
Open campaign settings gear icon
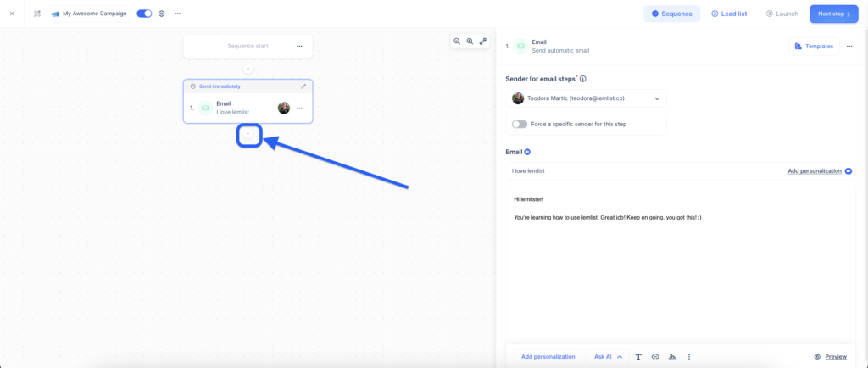(x=162, y=14)
